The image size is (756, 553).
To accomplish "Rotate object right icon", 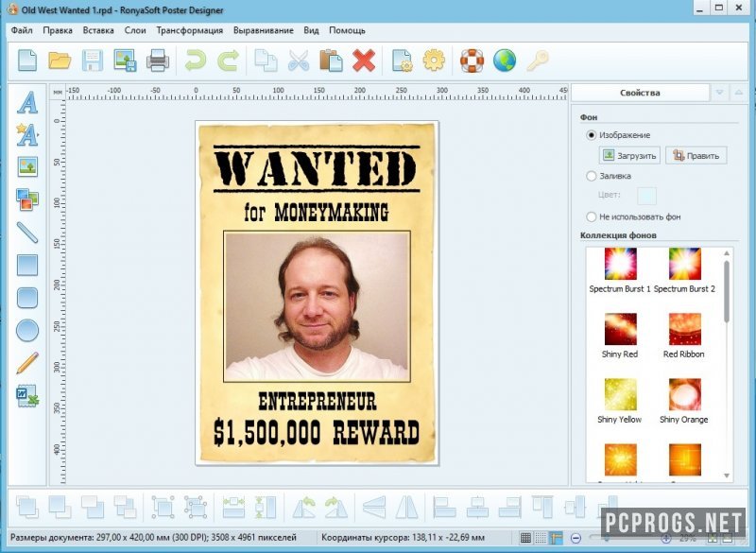I will coord(336,508).
